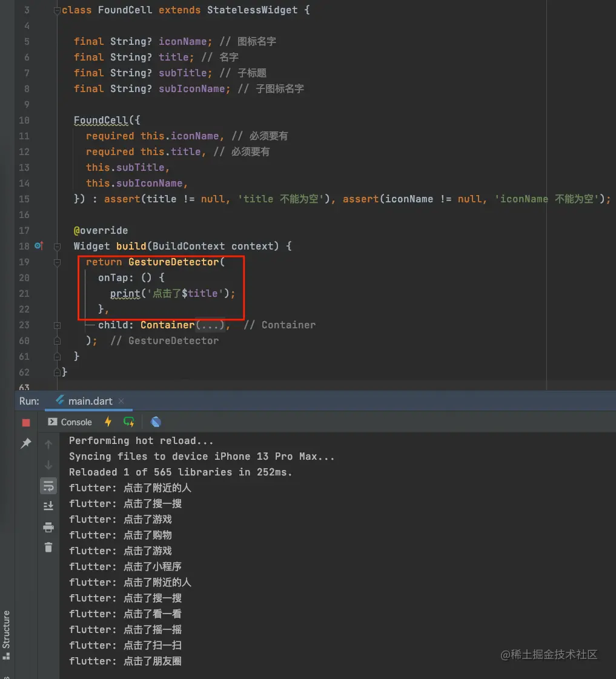Click console line '点击了购物'
The image size is (616, 679).
point(121,535)
